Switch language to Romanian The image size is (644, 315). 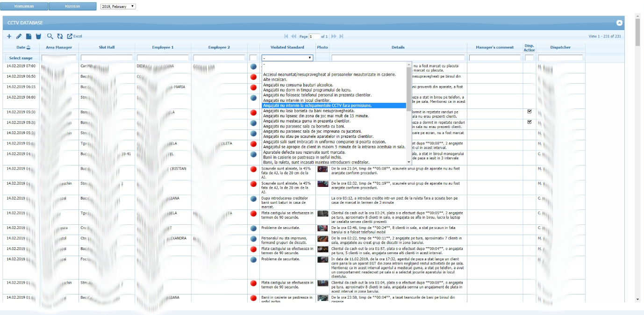(x=24, y=7)
